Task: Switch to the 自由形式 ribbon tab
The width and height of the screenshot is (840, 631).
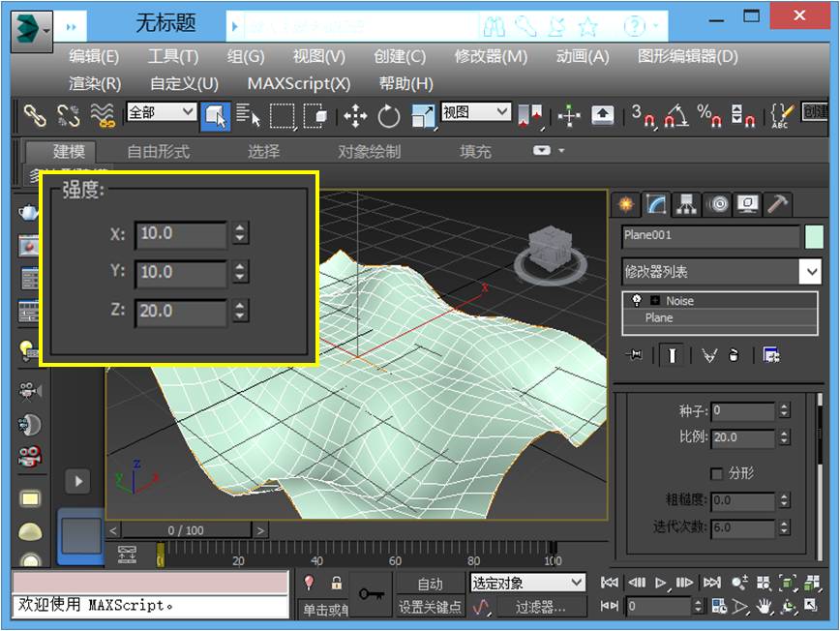Action: pos(159,152)
